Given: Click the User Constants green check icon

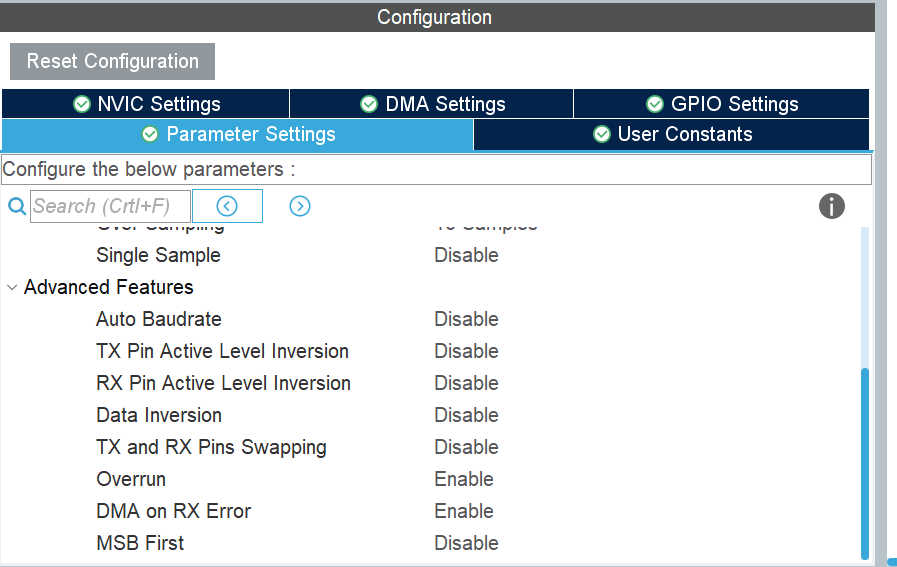Looking at the screenshot, I should click(x=602, y=134).
